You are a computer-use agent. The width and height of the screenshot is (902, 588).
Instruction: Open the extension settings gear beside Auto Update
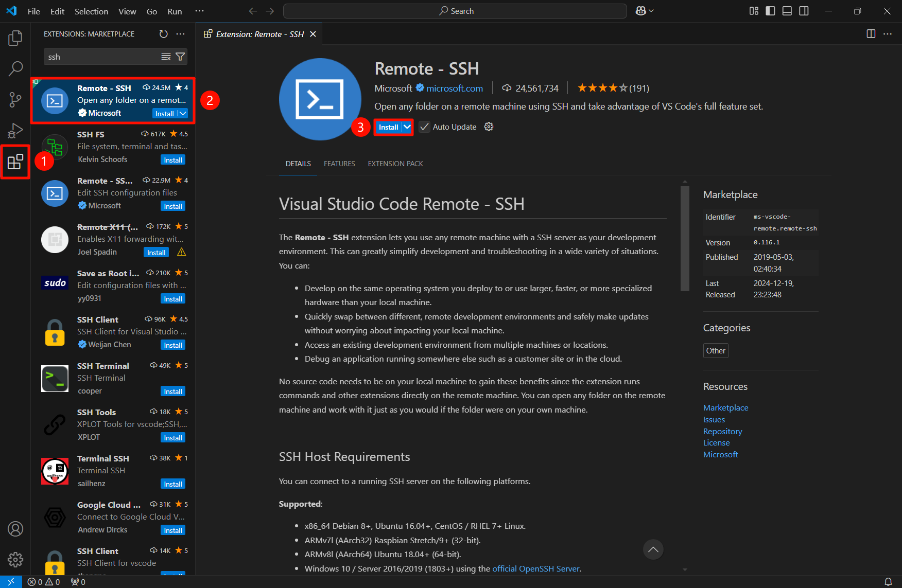pos(489,127)
